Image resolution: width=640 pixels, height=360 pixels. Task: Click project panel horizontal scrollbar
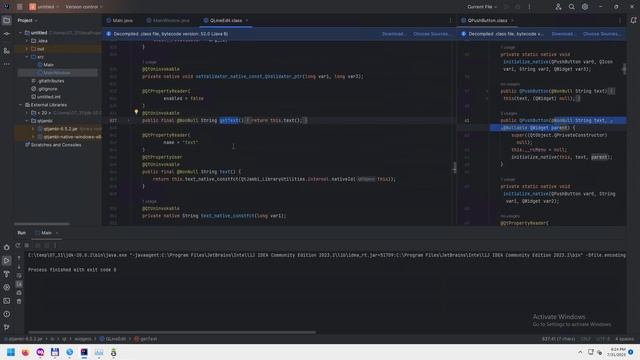(x=42, y=224)
